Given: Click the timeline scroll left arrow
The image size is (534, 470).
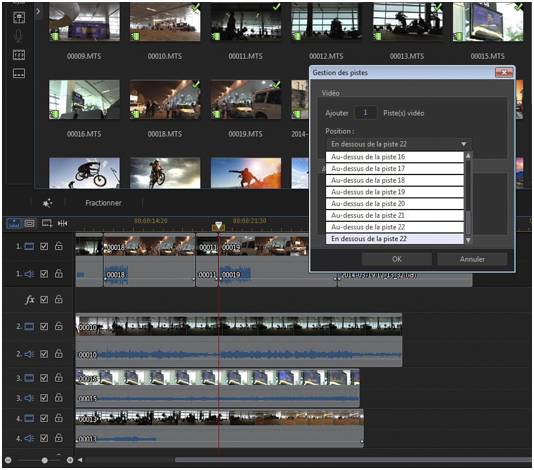Looking at the screenshot, I should 80,460.
